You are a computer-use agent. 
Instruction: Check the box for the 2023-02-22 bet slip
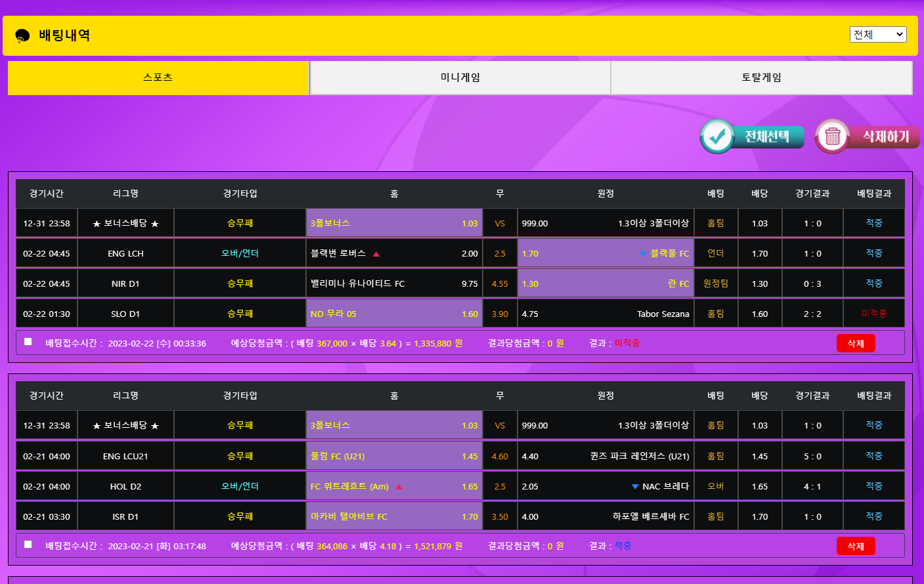point(28,342)
